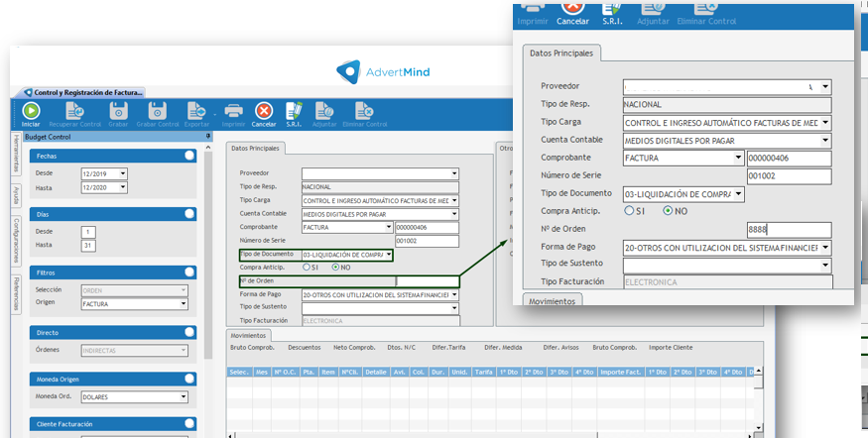
Task: Click the Eliminar Control button in main toolbar
Action: 364,112
